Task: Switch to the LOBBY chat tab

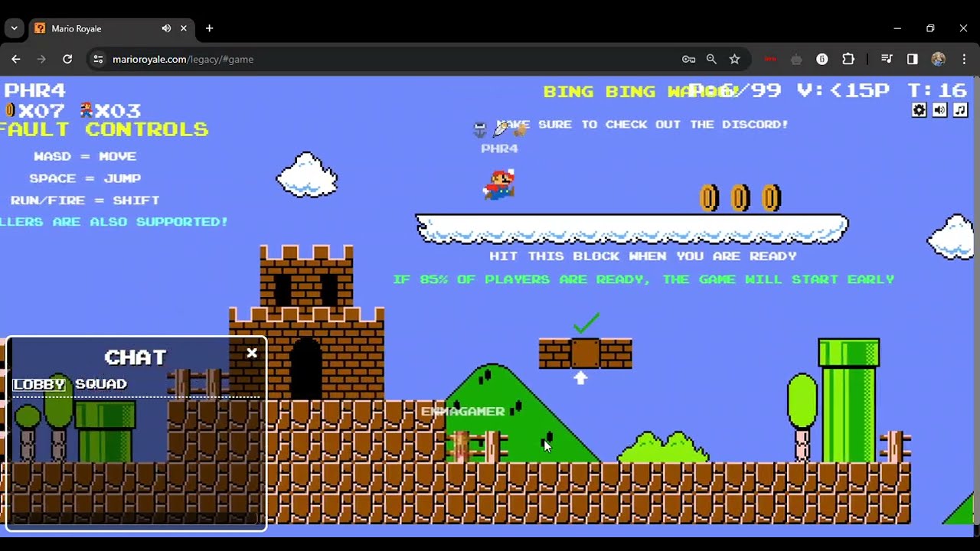Action: point(39,384)
